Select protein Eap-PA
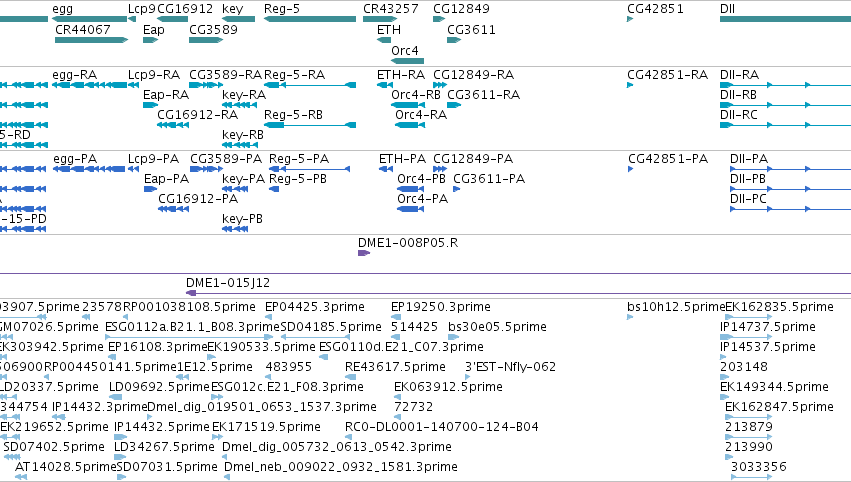This screenshot has height=482, width=851. pyautogui.click(x=167, y=179)
